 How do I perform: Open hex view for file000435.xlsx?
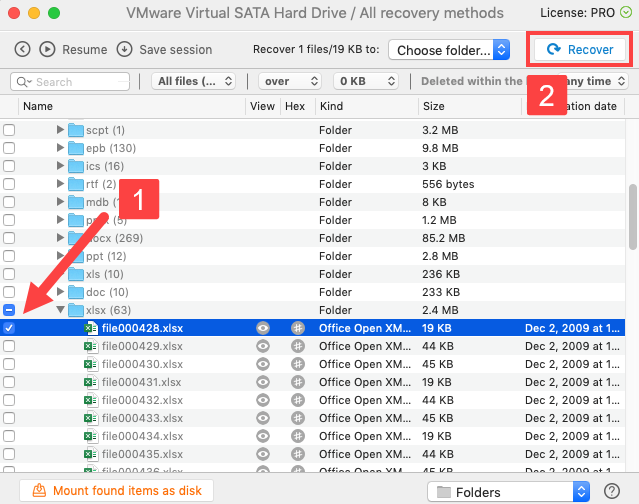[x=298, y=454]
